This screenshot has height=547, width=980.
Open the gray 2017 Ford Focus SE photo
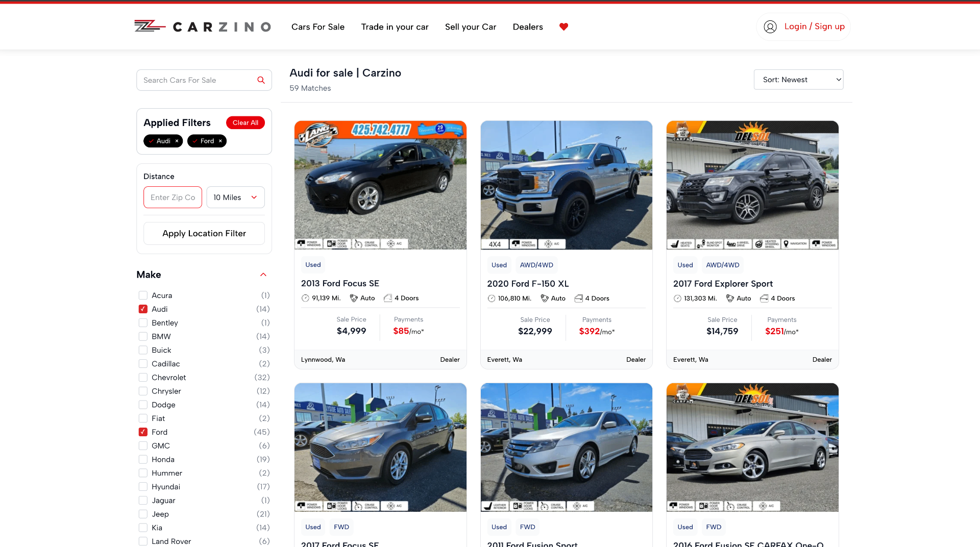coord(380,447)
